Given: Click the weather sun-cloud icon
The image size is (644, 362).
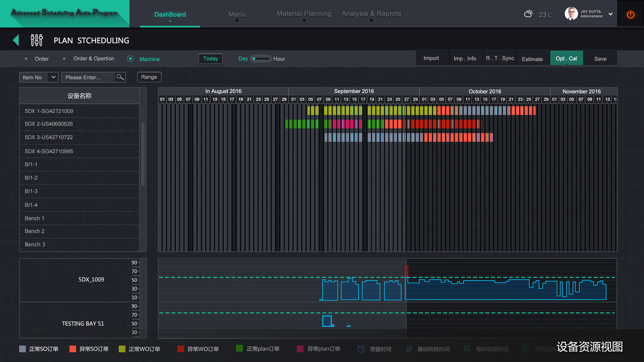Looking at the screenshot, I should point(528,14).
